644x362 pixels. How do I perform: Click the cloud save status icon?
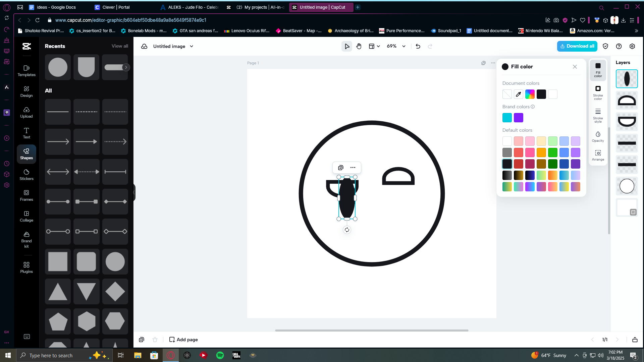[x=144, y=46]
